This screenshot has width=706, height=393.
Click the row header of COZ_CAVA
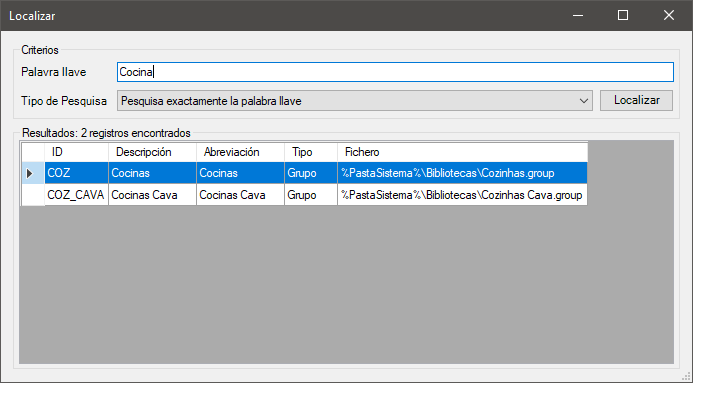32,195
